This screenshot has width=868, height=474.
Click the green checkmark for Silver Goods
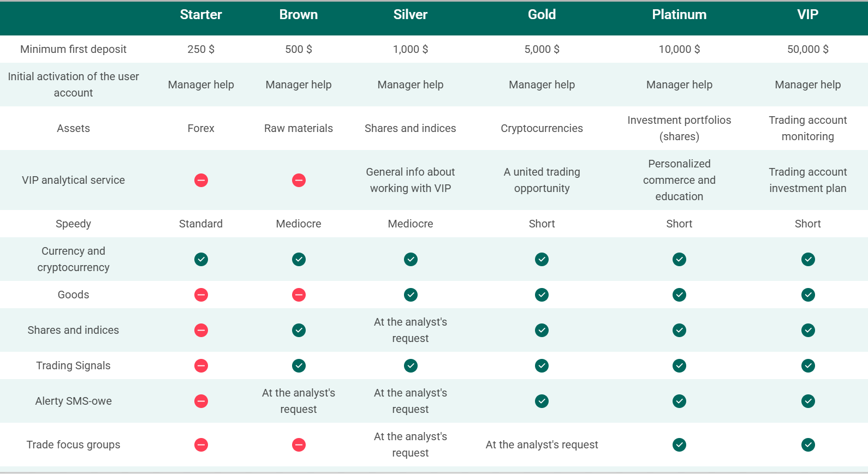(411, 295)
